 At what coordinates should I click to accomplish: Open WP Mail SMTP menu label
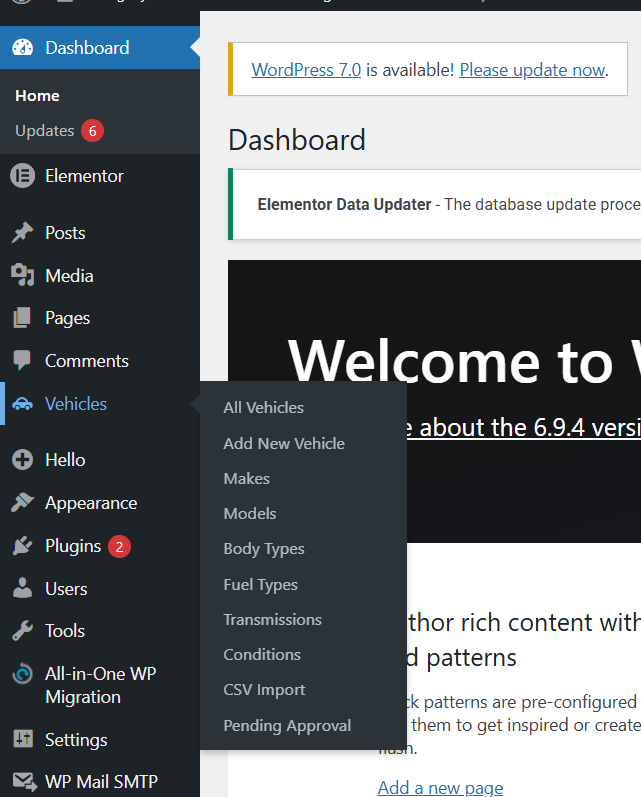102,782
